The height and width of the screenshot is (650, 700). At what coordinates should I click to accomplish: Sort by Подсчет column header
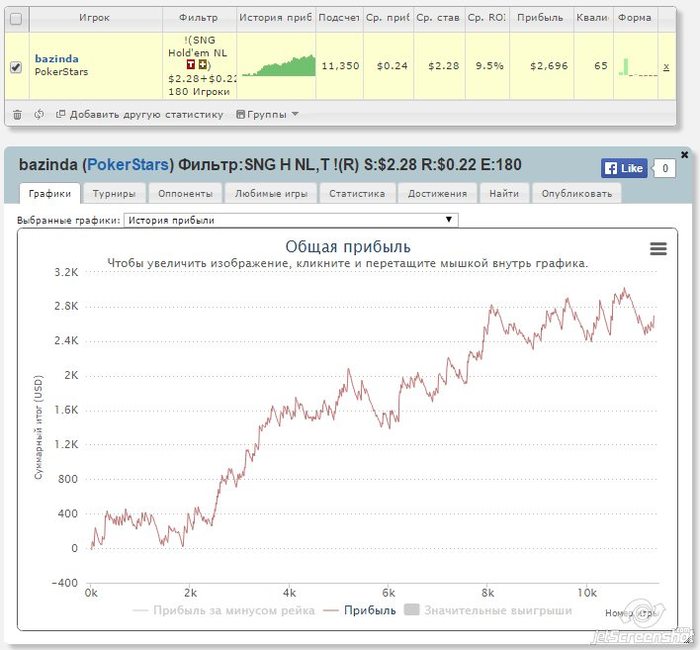pyautogui.click(x=339, y=18)
